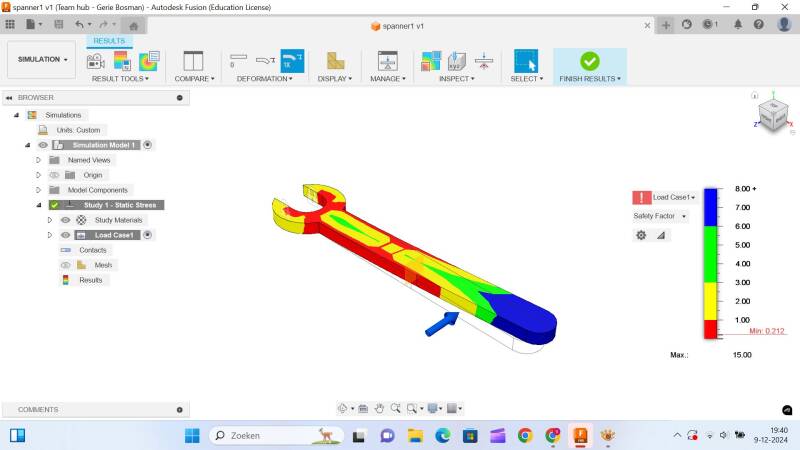The image size is (800, 450).
Task: Click the Manage settings icon
Action: tap(387, 61)
